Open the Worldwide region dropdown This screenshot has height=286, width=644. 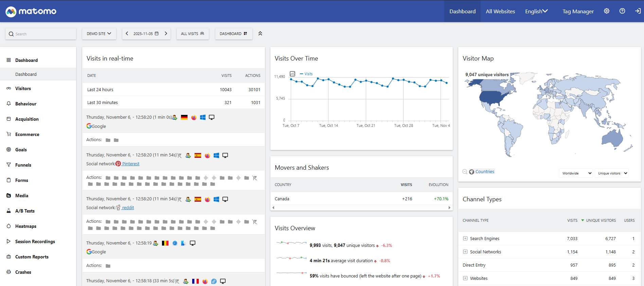pos(576,173)
